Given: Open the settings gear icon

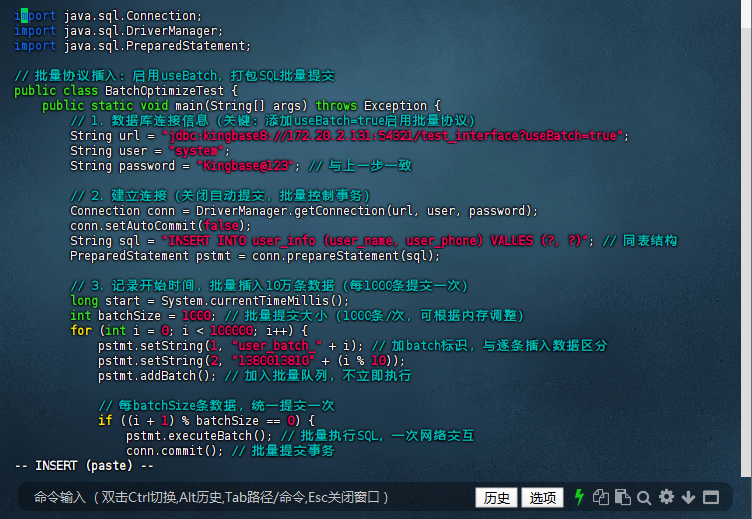Looking at the screenshot, I should tap(666, 497).
